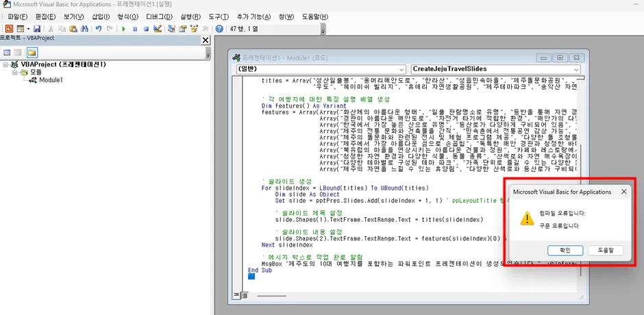Viewport: 644px width, 315px height.
Task: Insert a UserForm from the toolbar
Action: (21, 29)
